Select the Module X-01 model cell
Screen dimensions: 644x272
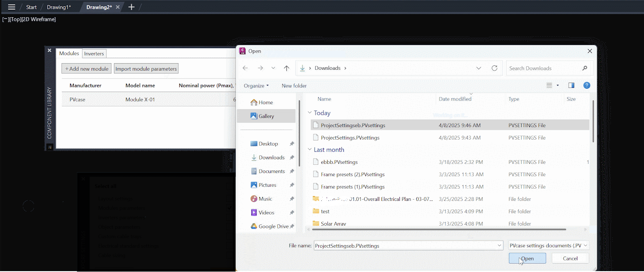click(x=140, y=99)
